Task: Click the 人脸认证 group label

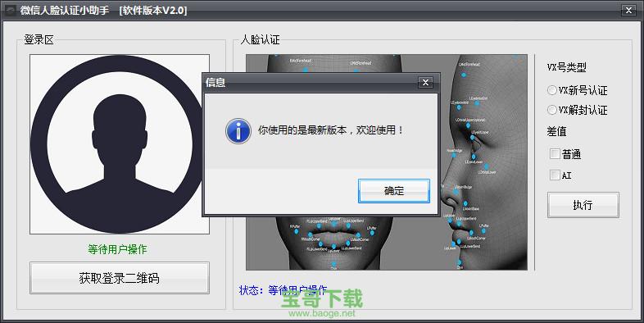Action: [260, 40]
